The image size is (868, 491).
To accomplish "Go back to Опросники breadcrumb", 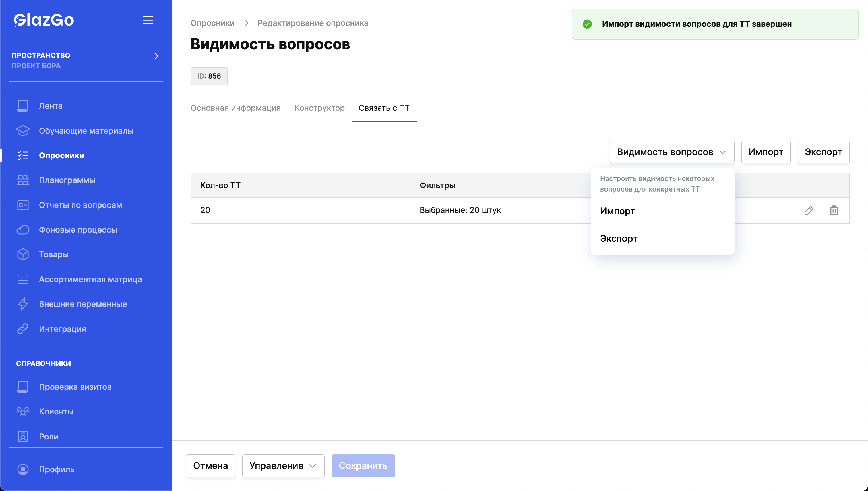I will coord(213,23).
